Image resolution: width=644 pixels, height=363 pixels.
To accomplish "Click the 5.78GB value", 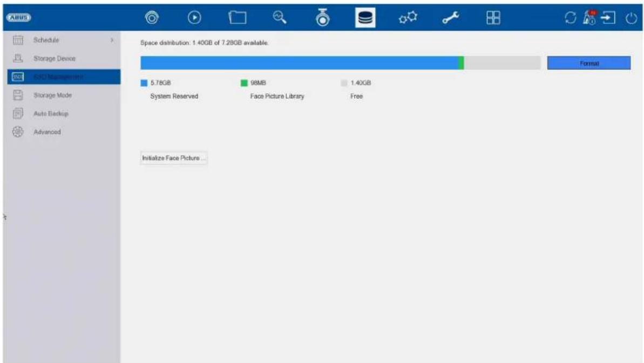I will 160,83.
